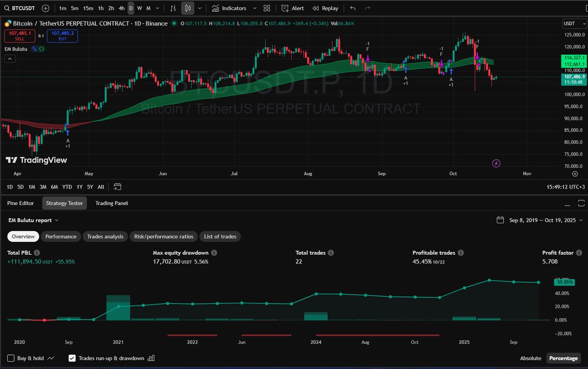
Task: Select the Risk/performance ratios tab
Action: coord(164,236)
